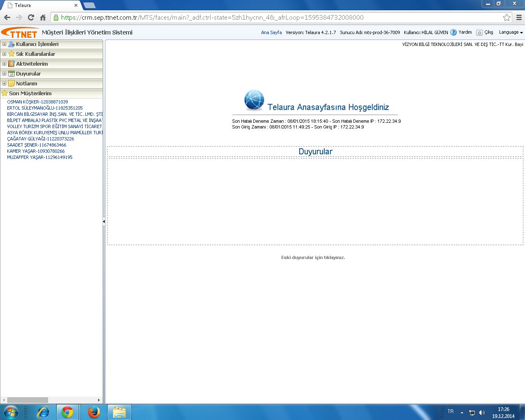
Task: Expand the Aktivitelerim section
Action: pos(4,64)
